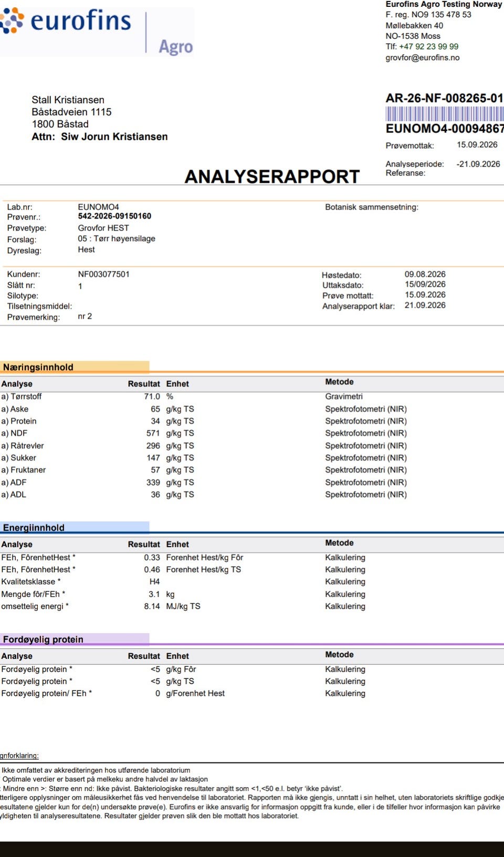Click the street address Båstadveien 1115
The height and width of the screenshot is (857, 504).
(71, 112)
